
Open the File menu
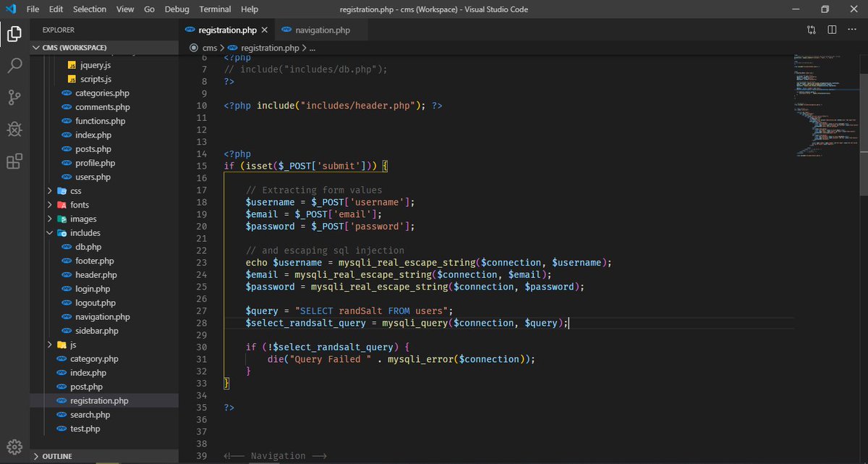click(33, 9)
